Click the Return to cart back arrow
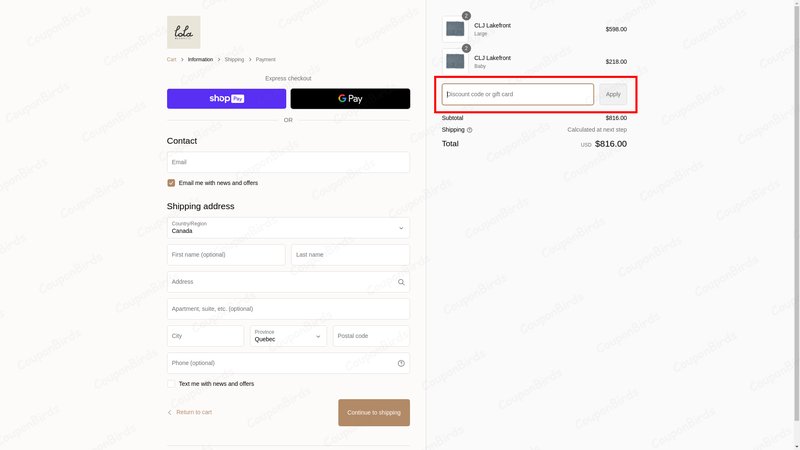This screenshot has height=450, width=800. click(169, 413)
